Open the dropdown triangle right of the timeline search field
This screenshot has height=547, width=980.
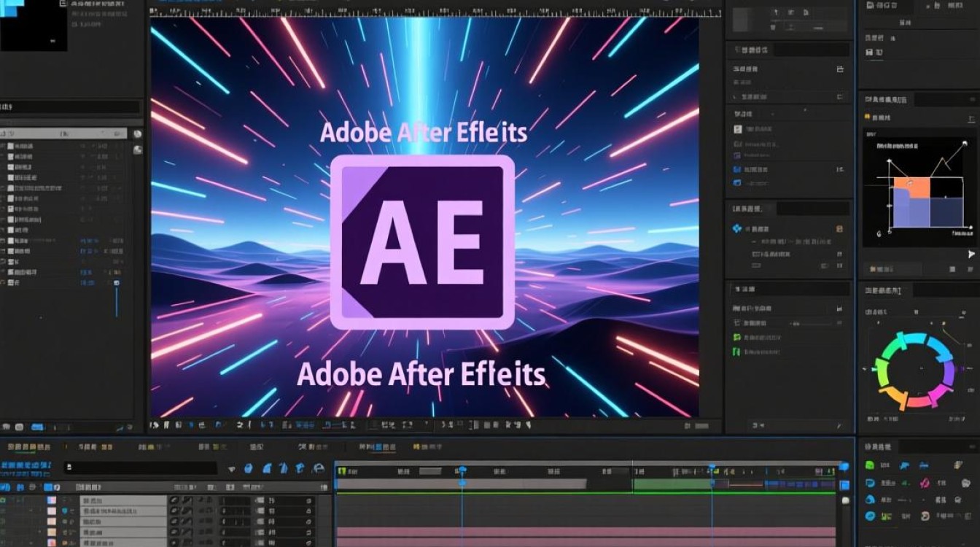click(232, 469)
